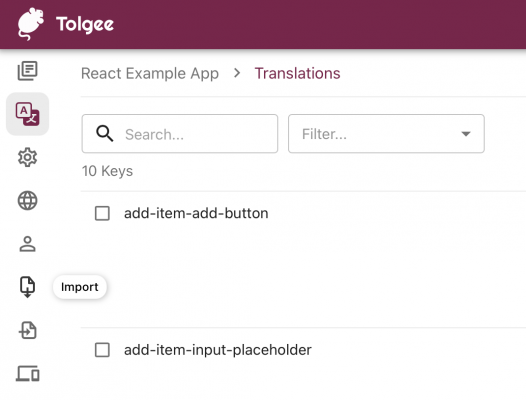Click the Tolgee title text

[85, 24]
